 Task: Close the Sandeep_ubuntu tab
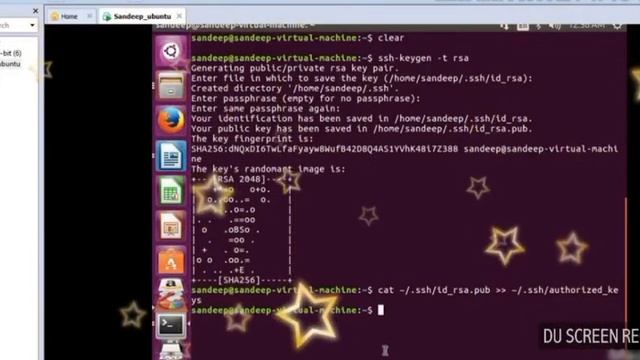click(x=179, y=16)
